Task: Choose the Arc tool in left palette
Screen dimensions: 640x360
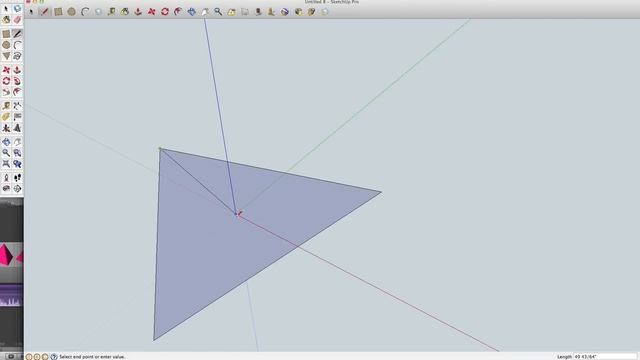Action: click(x=17, y=45)
